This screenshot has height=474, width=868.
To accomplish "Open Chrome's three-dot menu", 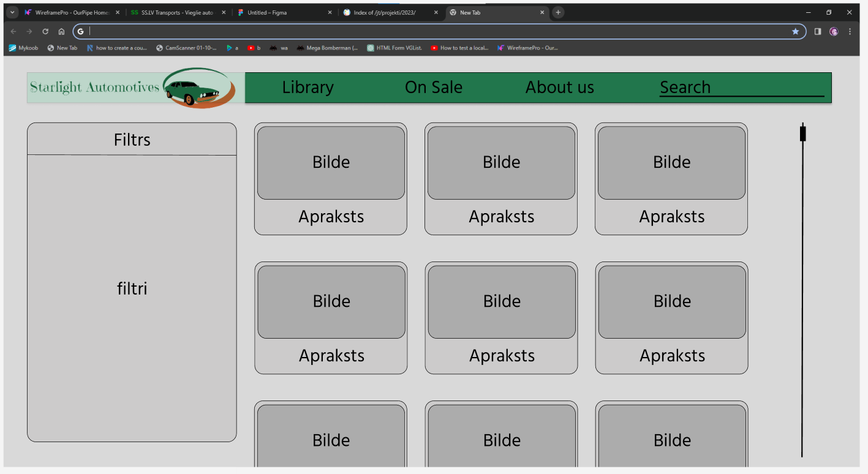I will pos(850,31).
